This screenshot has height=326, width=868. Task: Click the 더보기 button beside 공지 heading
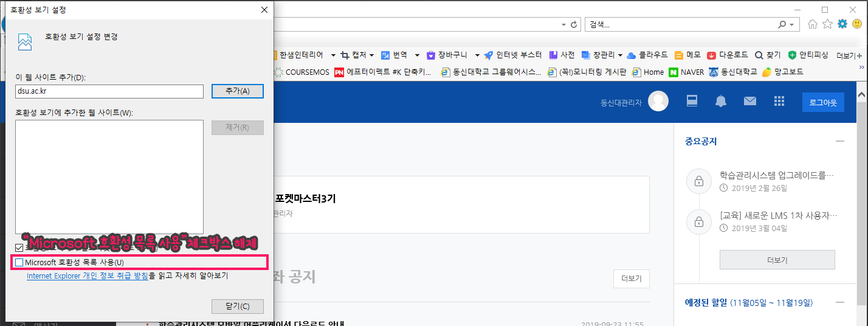tap(632, 279)
